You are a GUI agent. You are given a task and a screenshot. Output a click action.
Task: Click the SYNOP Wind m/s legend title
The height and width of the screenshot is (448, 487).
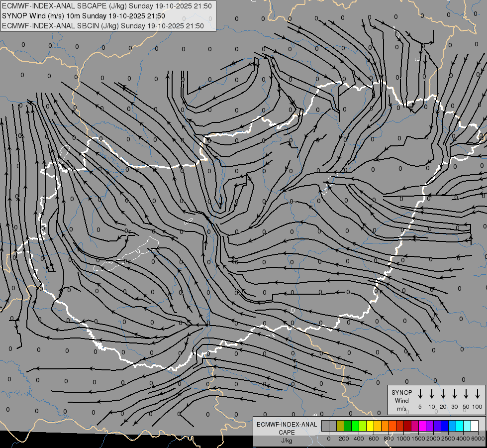pyautogui.click(x=401, y=400)
